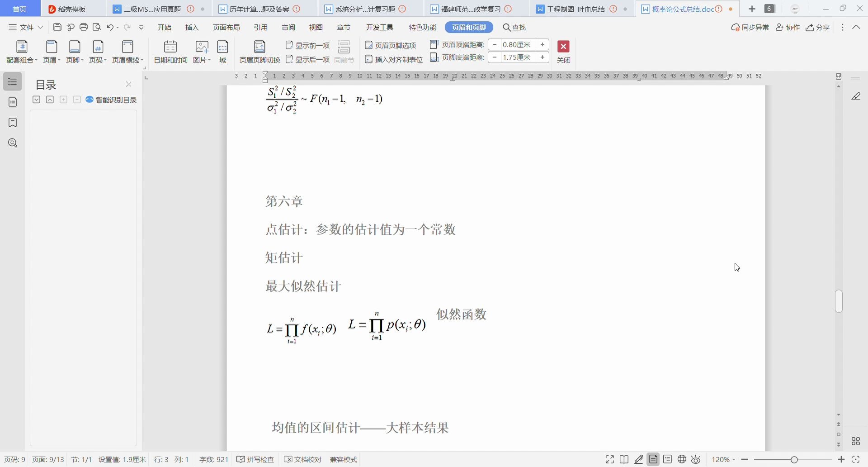Click 同步异常 sync status

coord(750,28)
